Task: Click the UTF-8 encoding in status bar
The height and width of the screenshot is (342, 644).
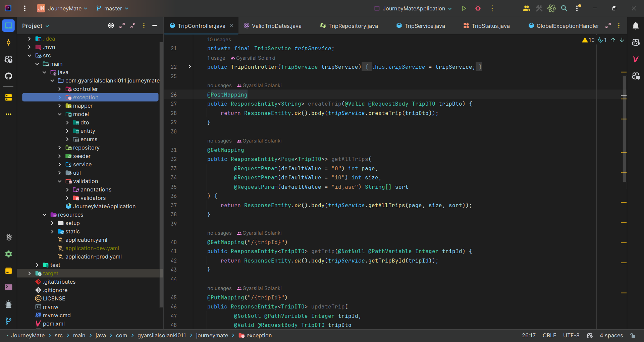Action: coord(571,335)
